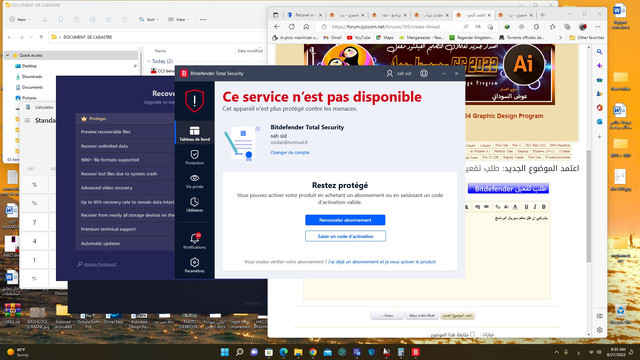
Task: Click Name column header in Explorer
Action: (160, 51)
